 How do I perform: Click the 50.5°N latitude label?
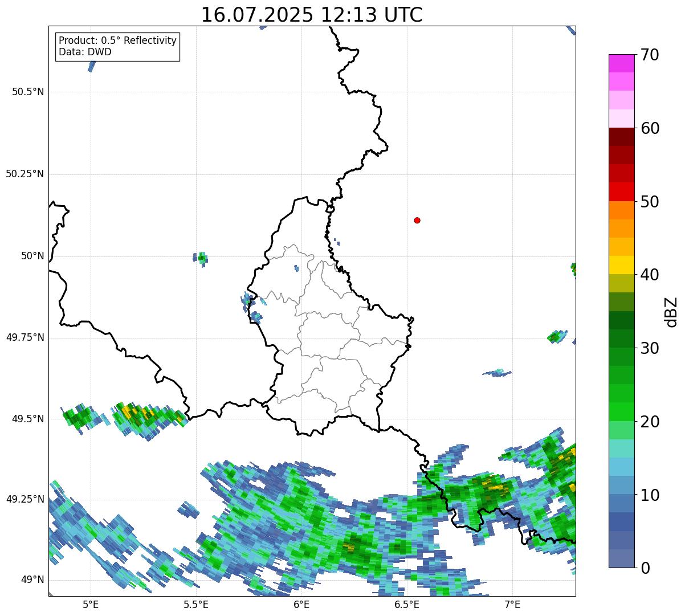coord(28,92)
